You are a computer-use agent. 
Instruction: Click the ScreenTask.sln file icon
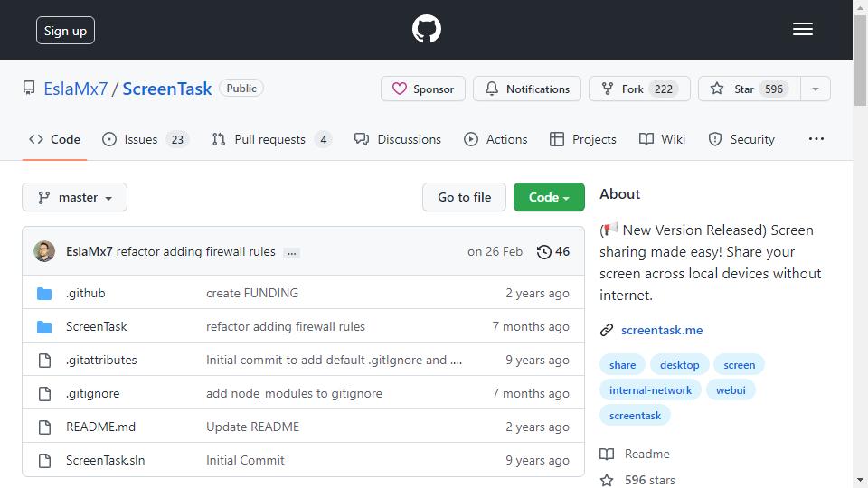44,460
